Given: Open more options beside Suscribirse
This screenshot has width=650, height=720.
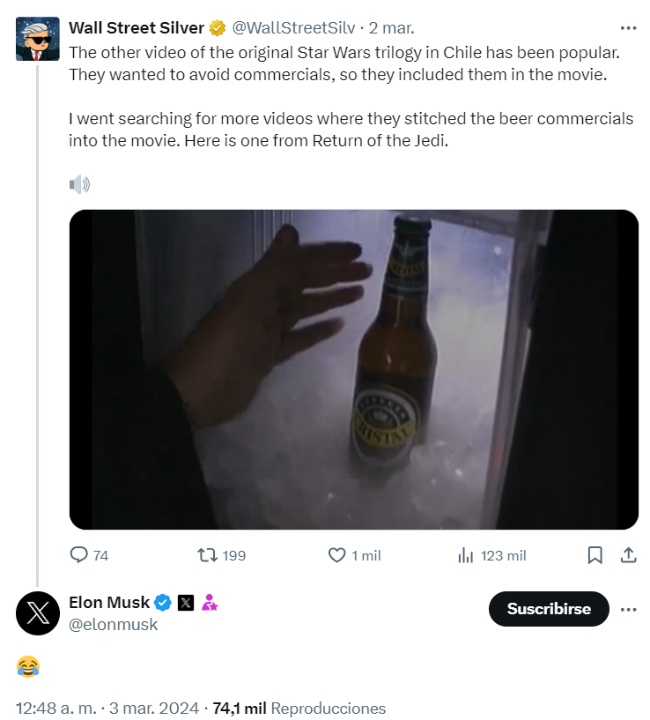Looking at the screenshot, I should (628, 608).
